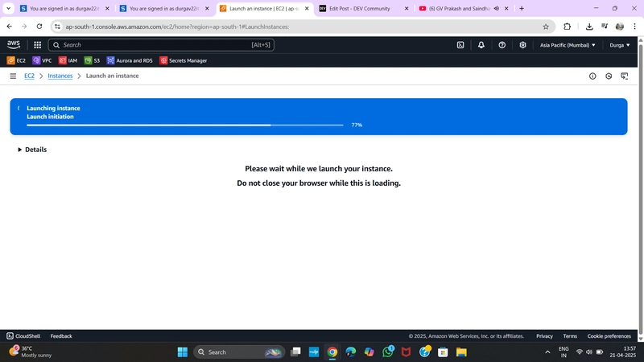Click the launch progress bar at 77%
The image size is (644, 362).
tap(185, 125)
